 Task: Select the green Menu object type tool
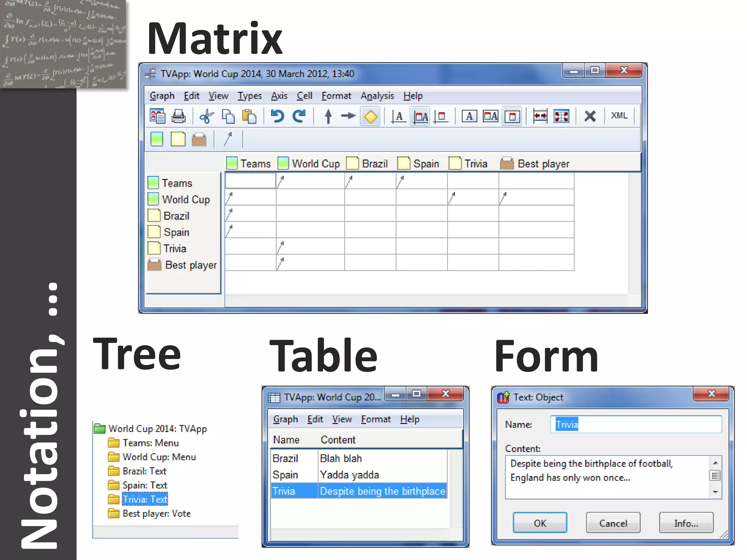[x=157, y=139]
